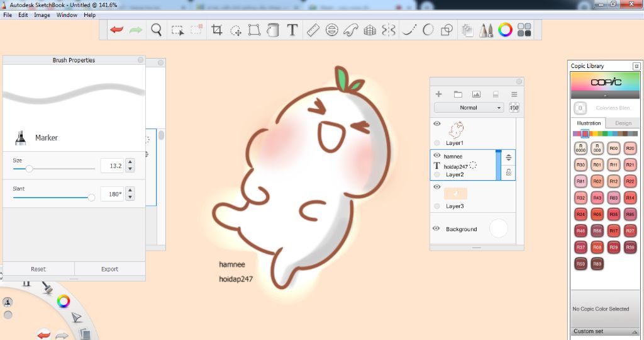The height and width of the screenshot is (340, 644).
Task: Hide Layer3 using its eye icon
Action: point(437,186)
